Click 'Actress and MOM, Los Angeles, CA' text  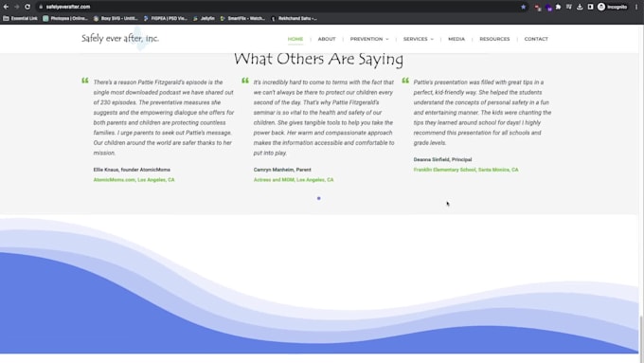[x=294, y=180]
